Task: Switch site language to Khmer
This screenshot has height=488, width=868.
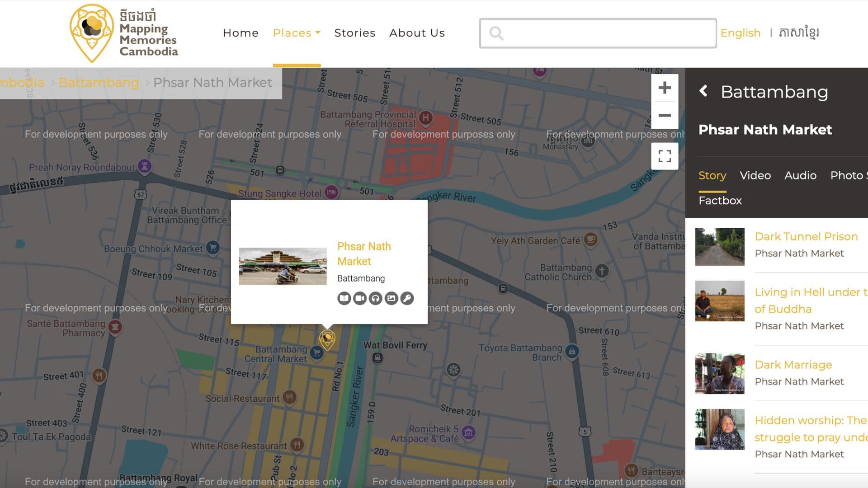Action: 799,33
